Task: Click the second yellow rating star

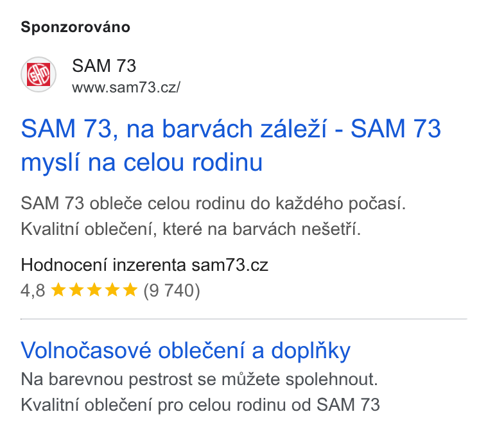Action: 76,290
